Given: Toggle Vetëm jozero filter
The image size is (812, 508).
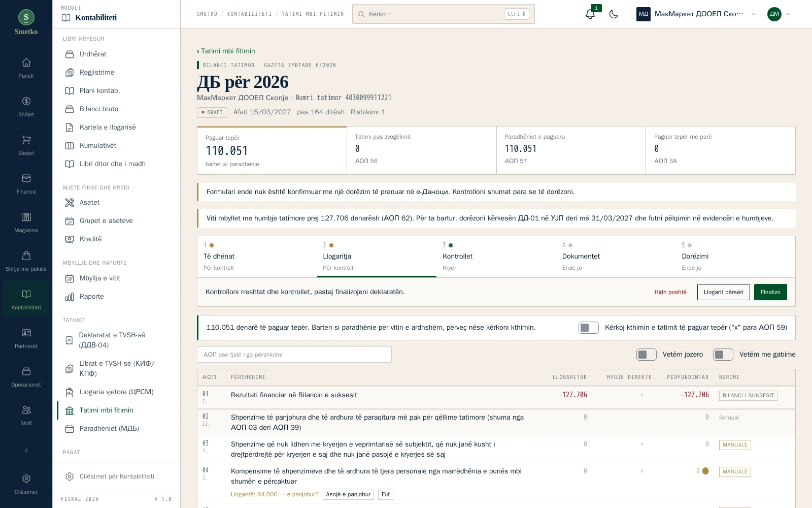Looking at the screenshot, I should [647, 355].
